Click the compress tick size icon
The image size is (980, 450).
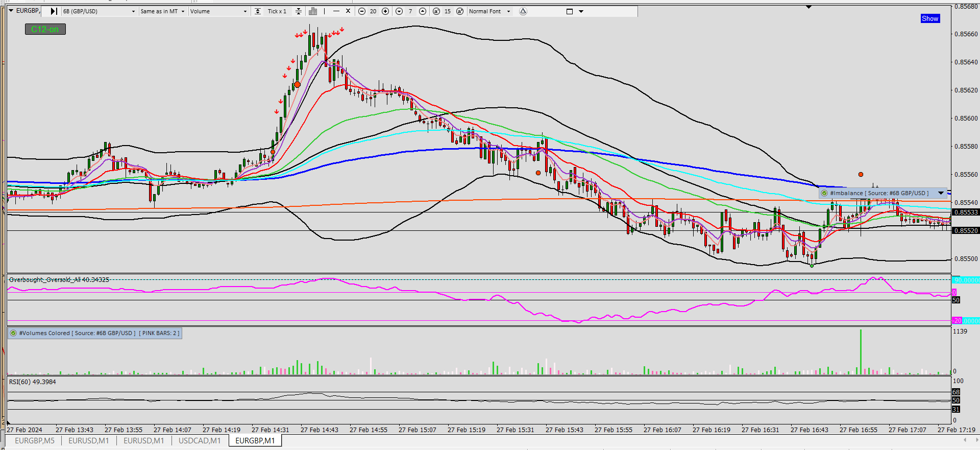[x=299, y=11]
